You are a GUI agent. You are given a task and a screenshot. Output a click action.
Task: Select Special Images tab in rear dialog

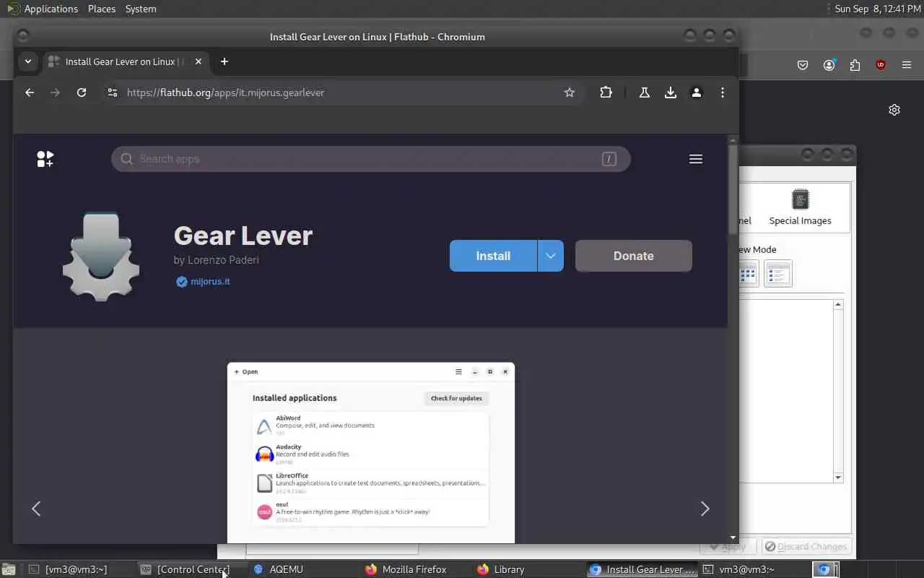point(800,207)
